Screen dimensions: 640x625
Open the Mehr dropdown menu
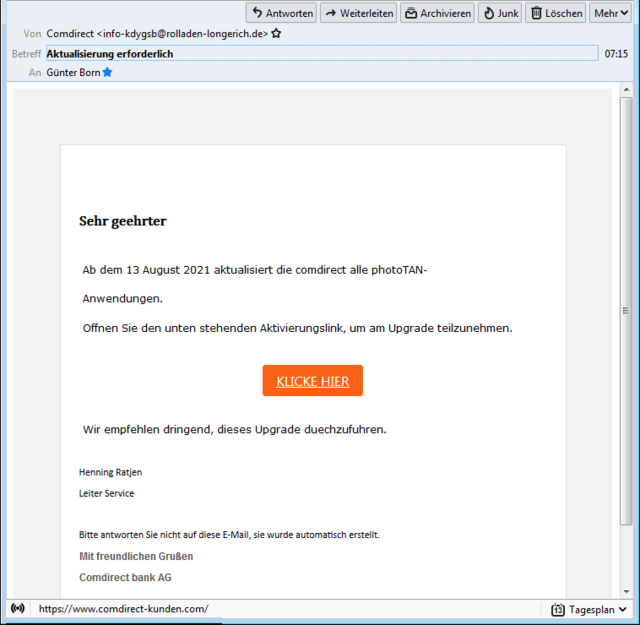click(x=610, y=13)
